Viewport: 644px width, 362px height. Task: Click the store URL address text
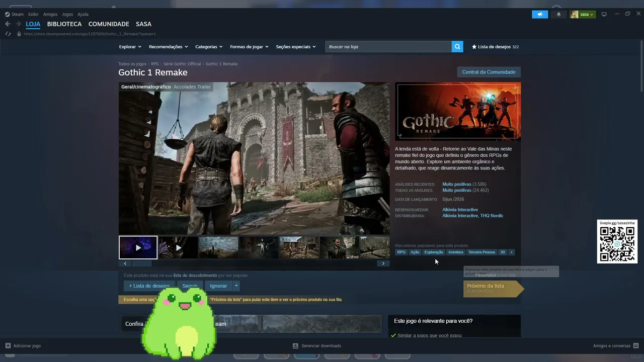[x=90, y=34]
